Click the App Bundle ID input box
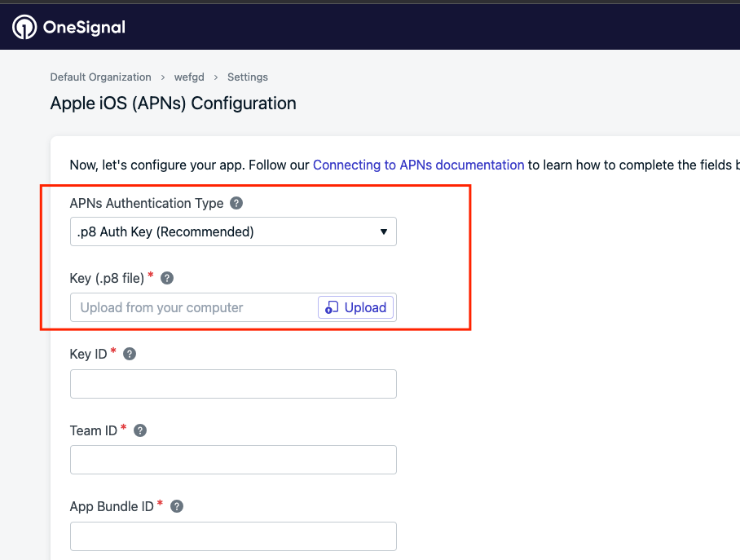 [x=233, y=536]
